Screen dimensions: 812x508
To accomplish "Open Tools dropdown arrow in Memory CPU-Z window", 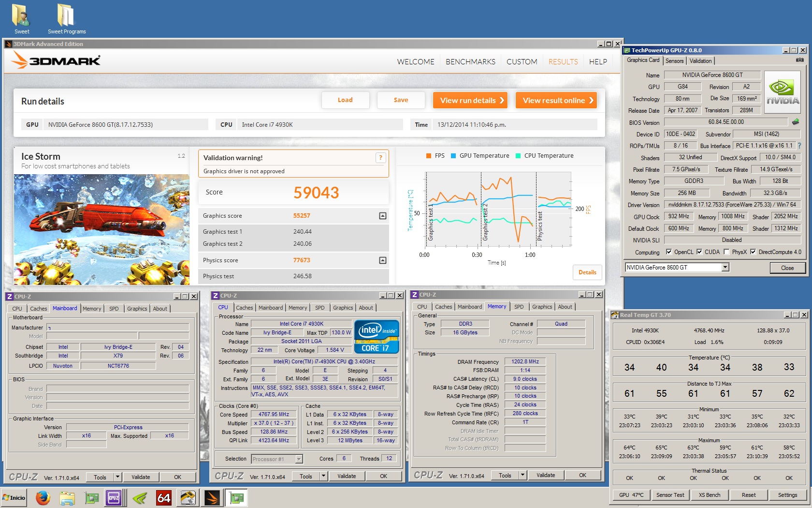I will [x=522, y=475].
